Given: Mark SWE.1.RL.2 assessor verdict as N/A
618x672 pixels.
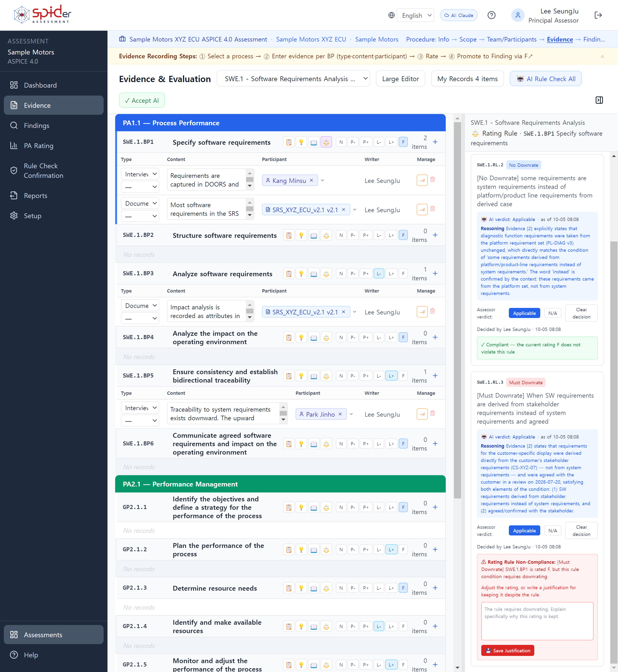Looking at the screenshot, I should [x=553, y=313].
